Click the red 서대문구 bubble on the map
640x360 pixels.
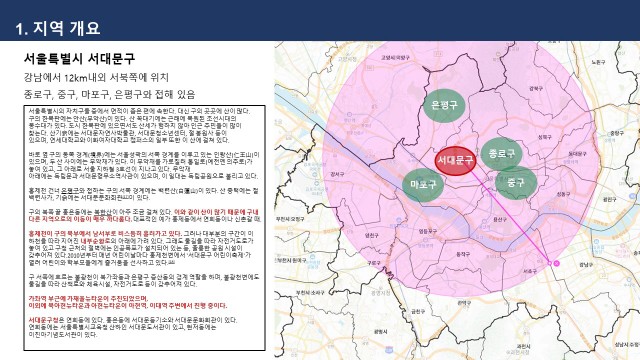[456, 160]
